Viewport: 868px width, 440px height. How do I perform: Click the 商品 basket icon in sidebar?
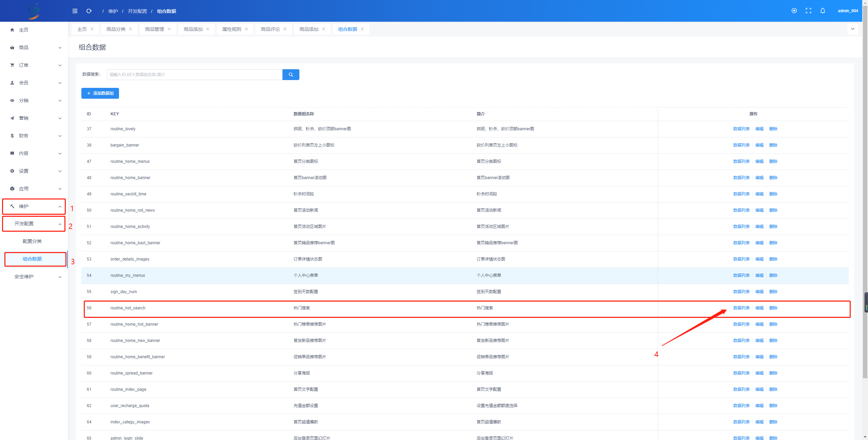click(12, 47)
